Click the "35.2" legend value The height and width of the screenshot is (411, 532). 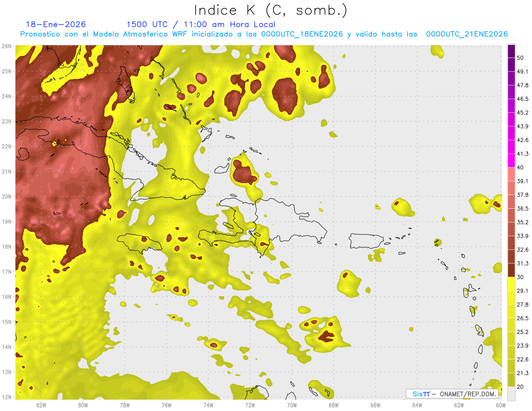(x=523, y=223)
